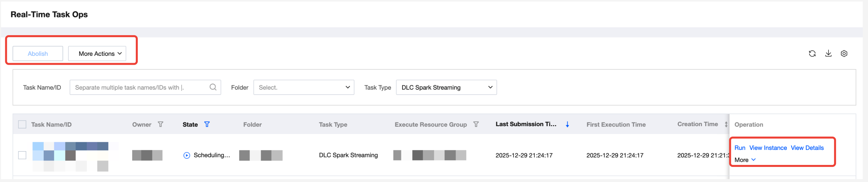Expand the More menu in Operation column

(x=745, y=160)
